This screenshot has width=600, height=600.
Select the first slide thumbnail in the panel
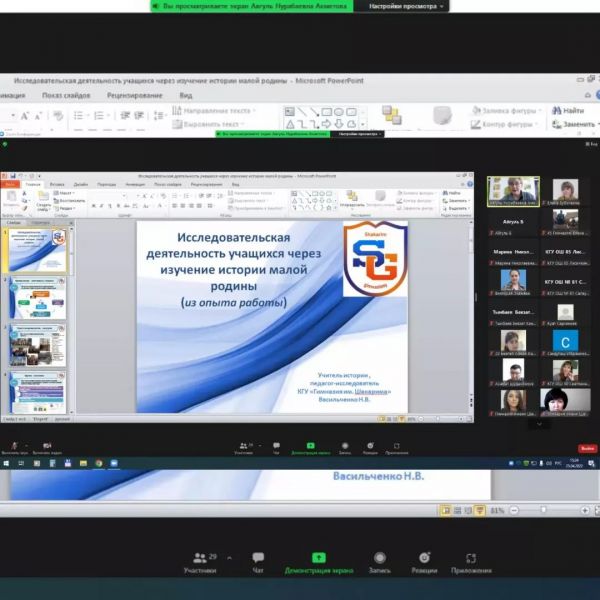[x=37, y=249]
